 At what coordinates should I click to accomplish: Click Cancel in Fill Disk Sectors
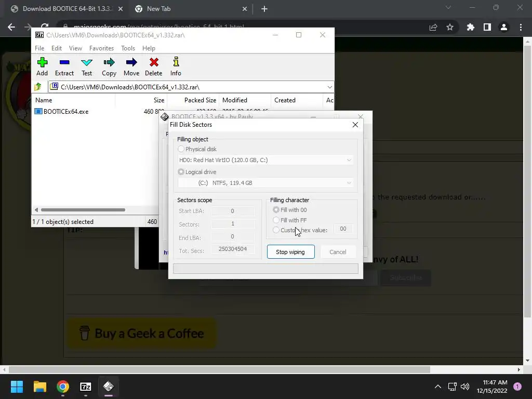[x=338, y=252]
